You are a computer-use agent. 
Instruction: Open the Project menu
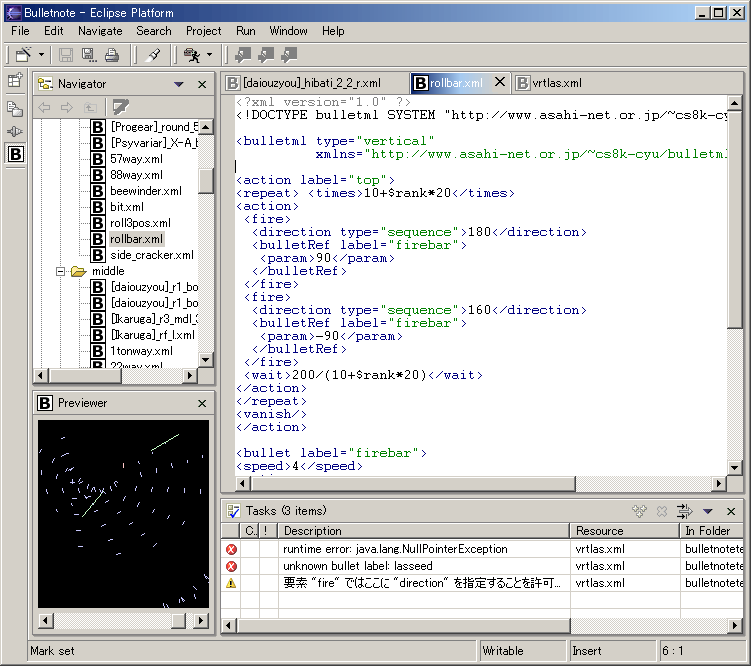point(203,31)
